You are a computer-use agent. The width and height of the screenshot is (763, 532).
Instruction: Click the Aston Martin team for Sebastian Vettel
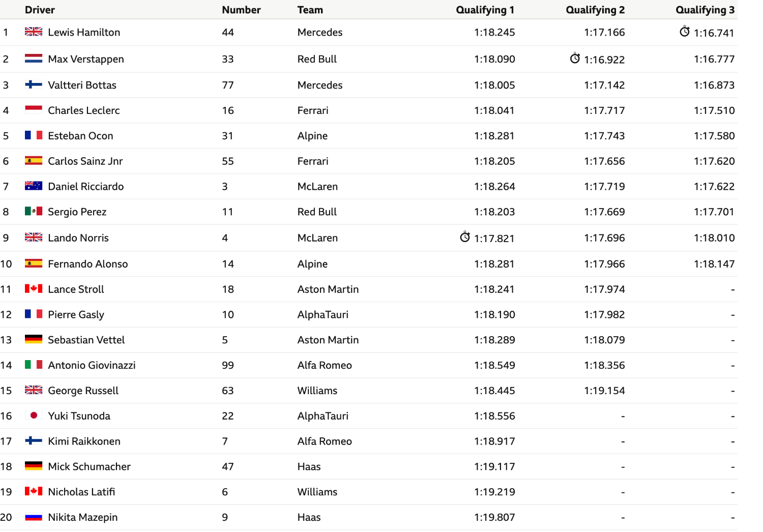[328, 340]
